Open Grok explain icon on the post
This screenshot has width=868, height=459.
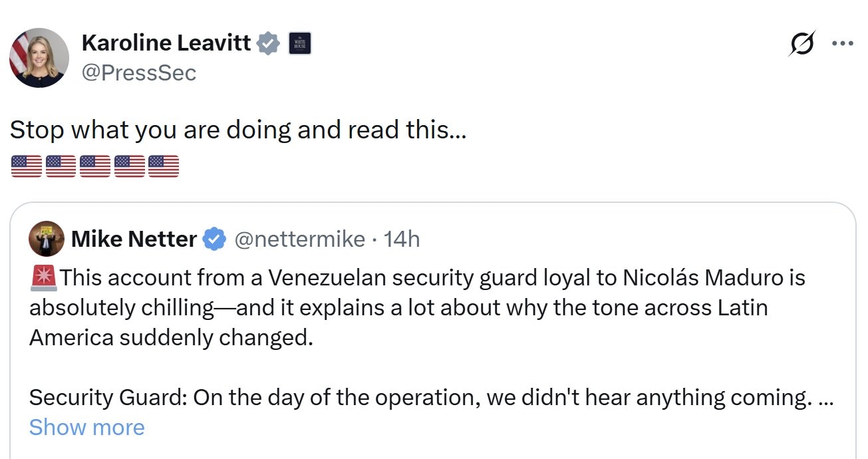tap(802, 44)
